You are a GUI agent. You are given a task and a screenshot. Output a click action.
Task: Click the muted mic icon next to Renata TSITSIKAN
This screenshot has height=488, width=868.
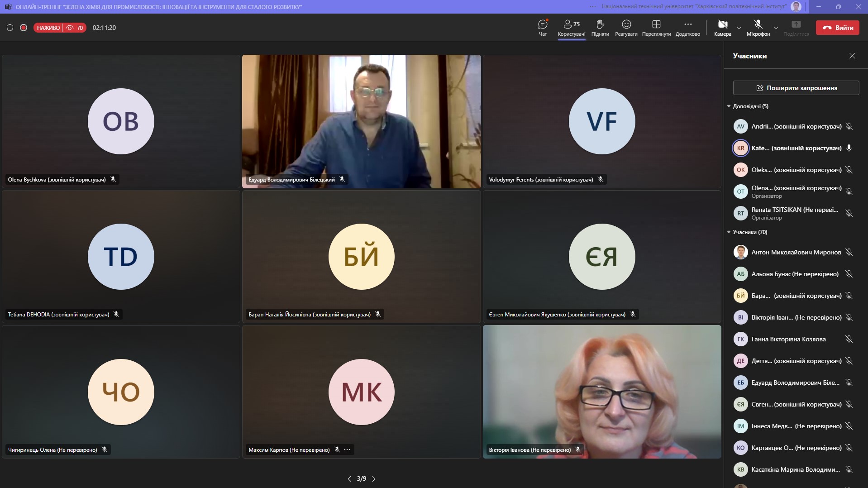[x=849, y=213]
